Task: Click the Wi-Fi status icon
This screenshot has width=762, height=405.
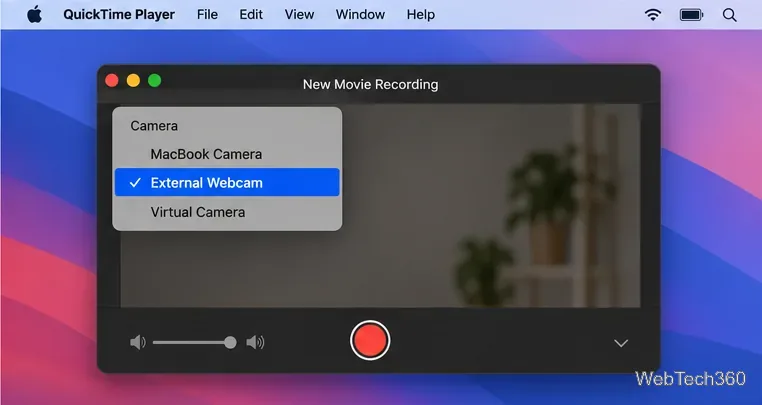Action: click(653, 15)
